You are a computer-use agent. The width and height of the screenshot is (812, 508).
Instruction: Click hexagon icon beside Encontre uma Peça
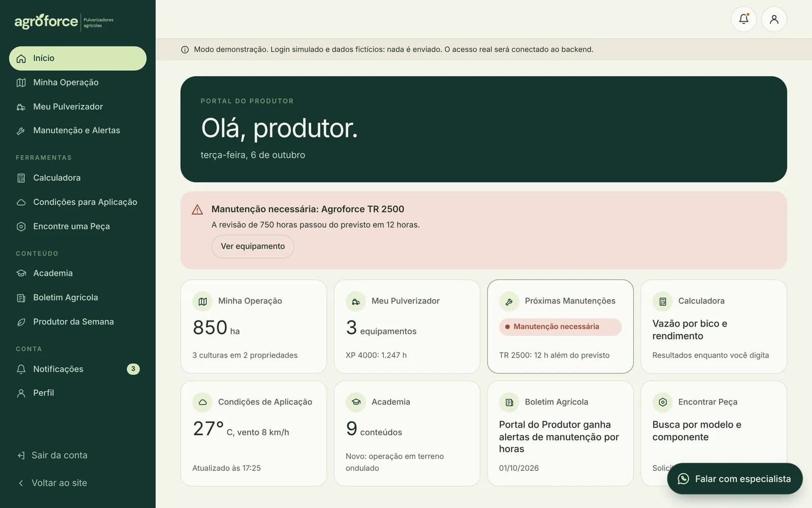pos(21,227)
